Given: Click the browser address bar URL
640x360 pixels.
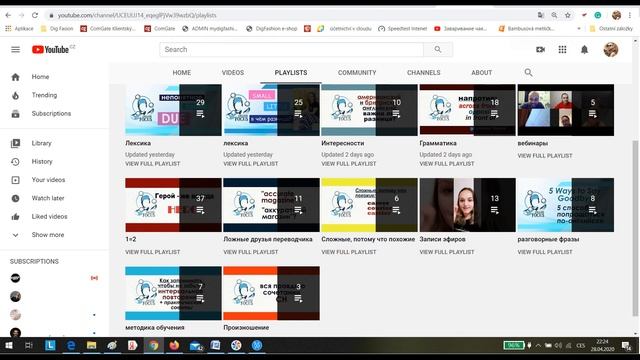Looking at the screenshot, I should [137, 15].
